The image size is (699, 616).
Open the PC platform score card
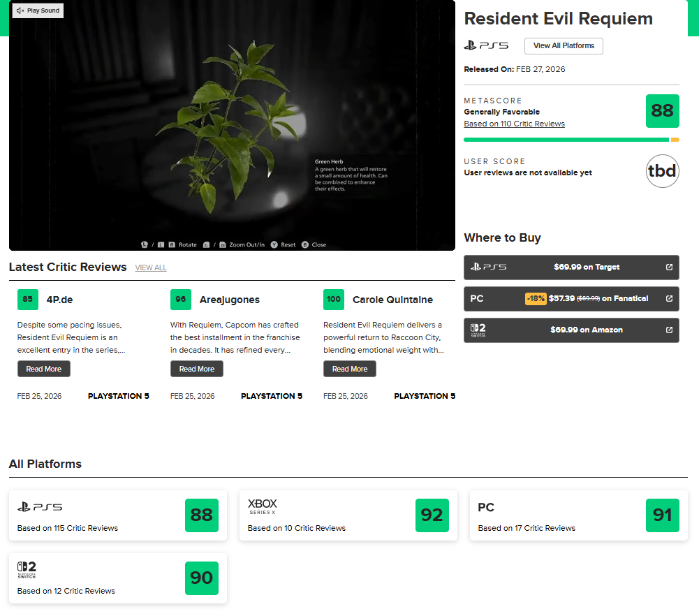[x=578, y=515]
